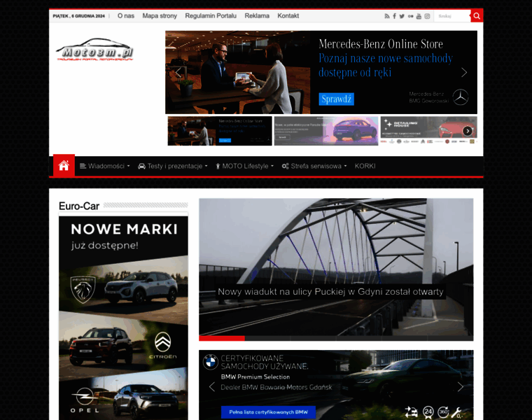Click the Sprawdź button in Mercedes banner
The width and height of the screenshot is (532, 420).
[336, 99]
